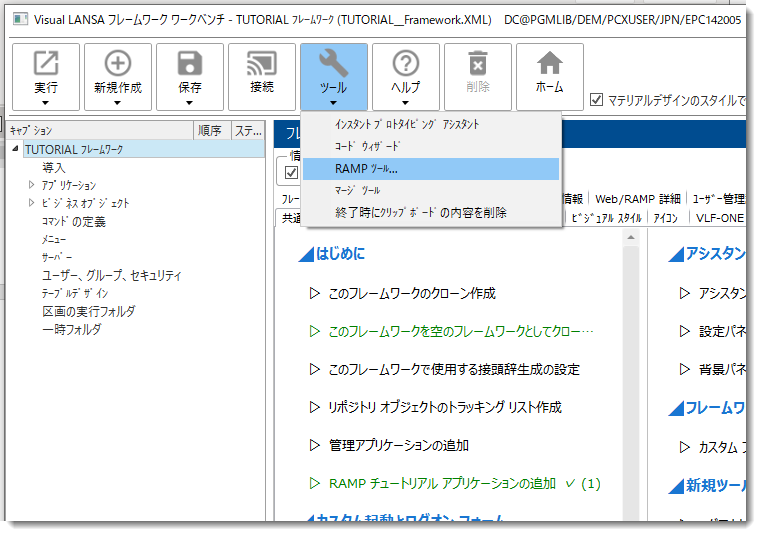Select 一時フォルダ tree item
Image resolution: width=761 pixels, height=536 pixels.
pyautogui.click(x=71, y=329)
